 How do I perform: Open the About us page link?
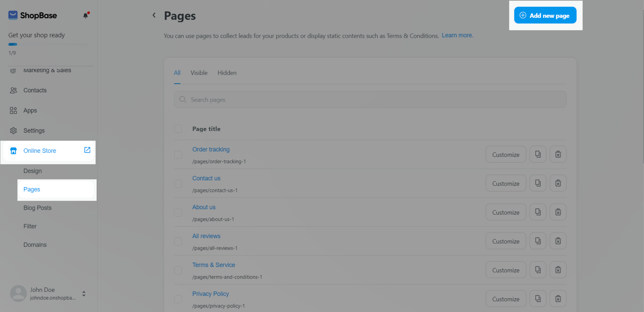coord(204,207)
